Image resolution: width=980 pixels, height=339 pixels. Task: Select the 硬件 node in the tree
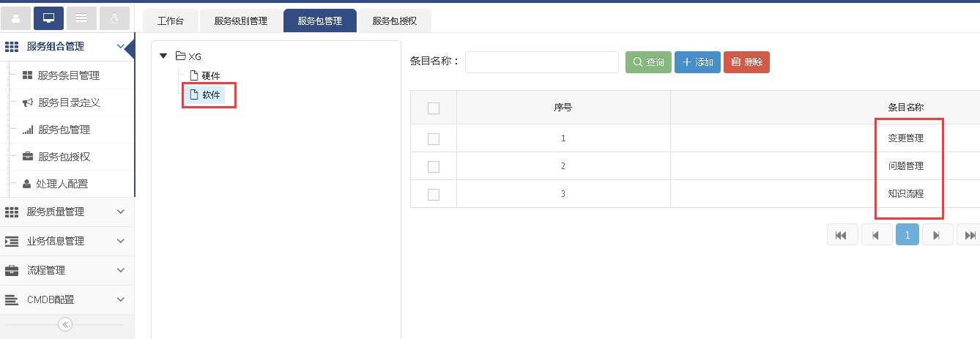pos(210,75)
